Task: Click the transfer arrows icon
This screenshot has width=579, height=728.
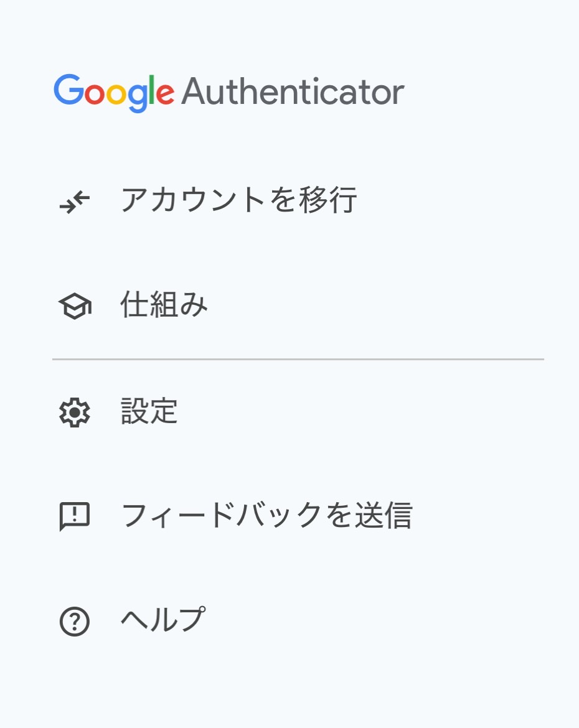Action: coord(75,201)
